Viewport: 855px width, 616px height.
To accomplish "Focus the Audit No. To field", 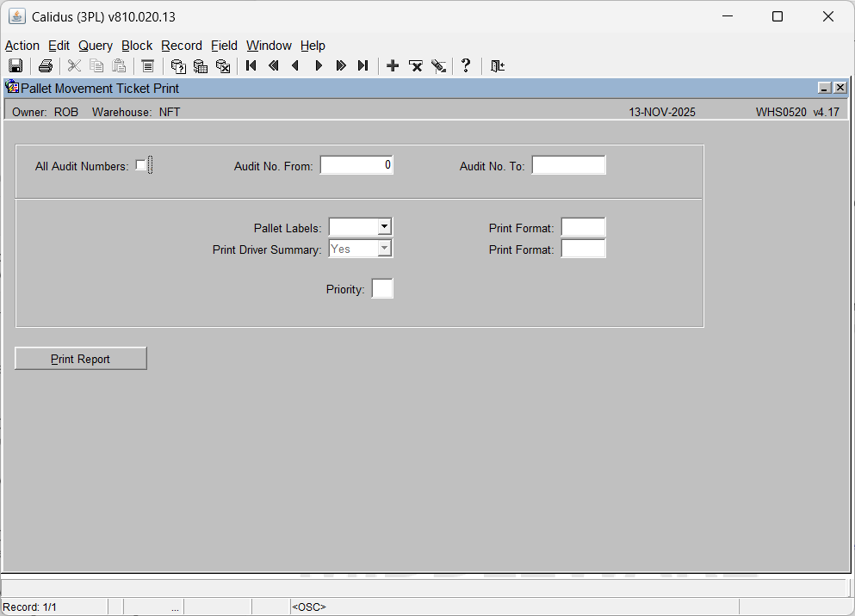I will 568,165.
